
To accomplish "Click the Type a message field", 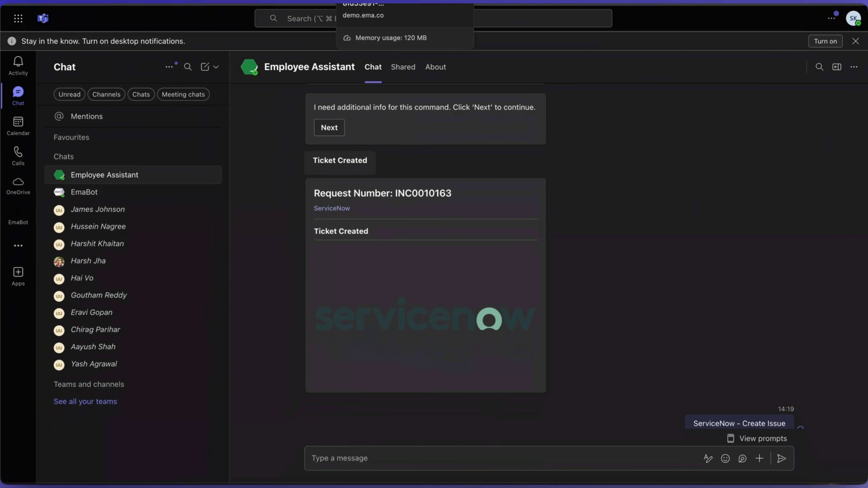I will [x=472, y=458].
